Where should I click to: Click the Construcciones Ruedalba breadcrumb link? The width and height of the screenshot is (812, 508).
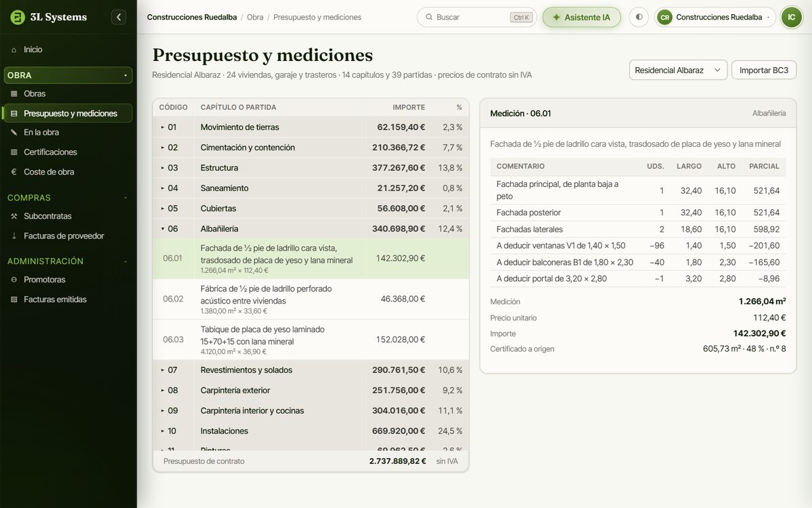click(191, 17)
